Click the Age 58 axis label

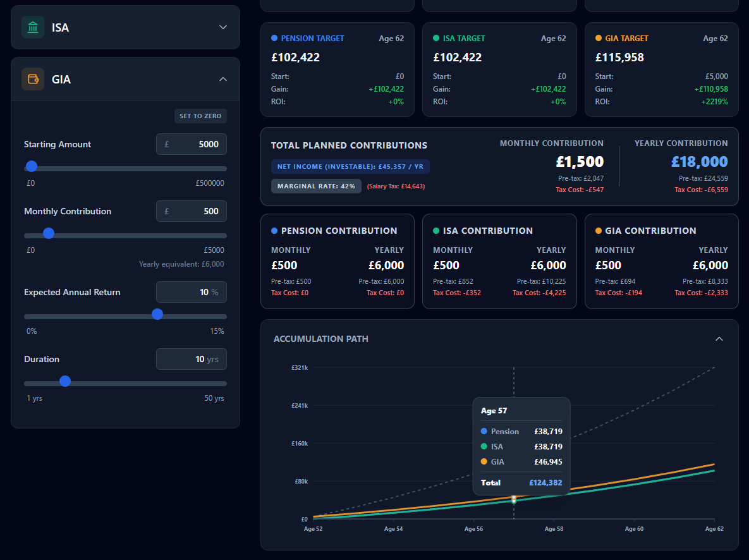554,529
